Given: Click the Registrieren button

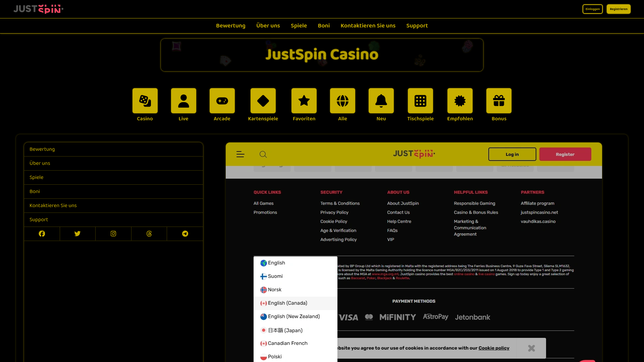Looking at the screenshot, I should click(619, 9).
